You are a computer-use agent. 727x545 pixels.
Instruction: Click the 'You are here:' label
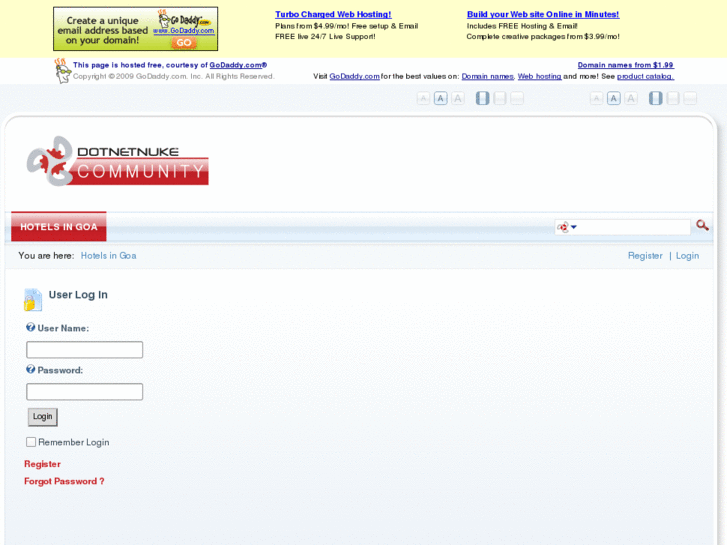point(46,256)
